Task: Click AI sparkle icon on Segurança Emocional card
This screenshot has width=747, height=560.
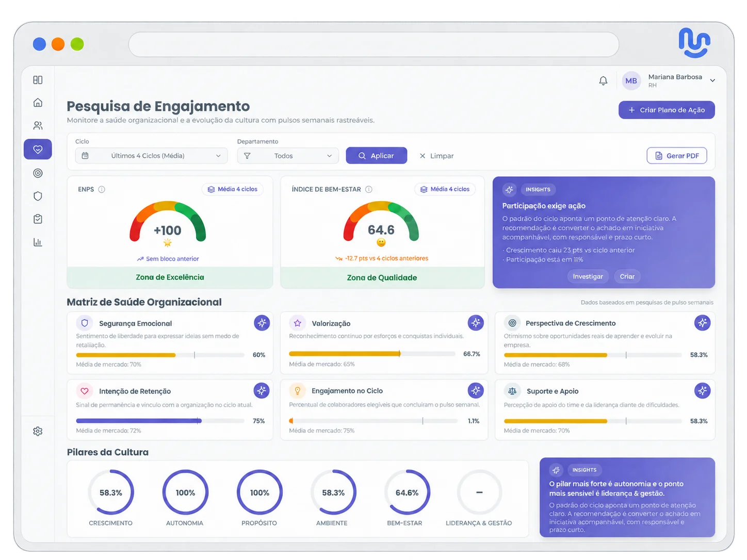Action: pos(262,323)
